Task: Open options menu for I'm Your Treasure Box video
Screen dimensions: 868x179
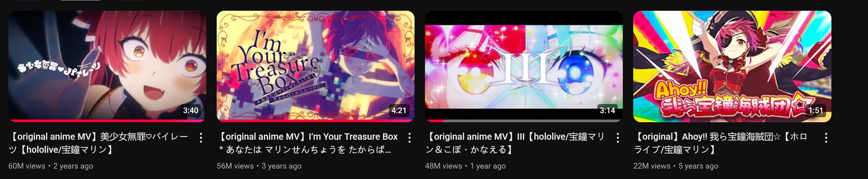Action: coord(410,138)
